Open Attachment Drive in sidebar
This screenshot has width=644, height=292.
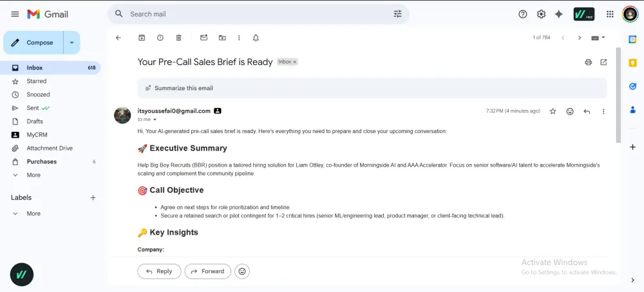click(50, 148)
